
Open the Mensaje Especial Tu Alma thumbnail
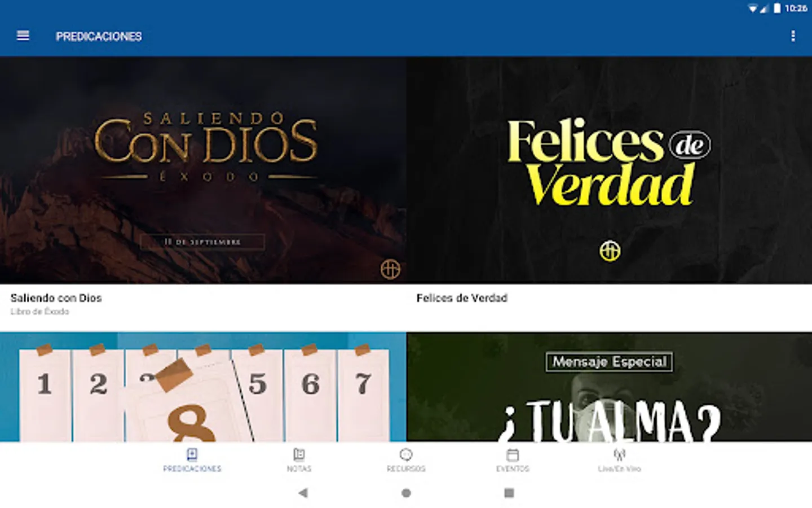[x=609, y=387]
